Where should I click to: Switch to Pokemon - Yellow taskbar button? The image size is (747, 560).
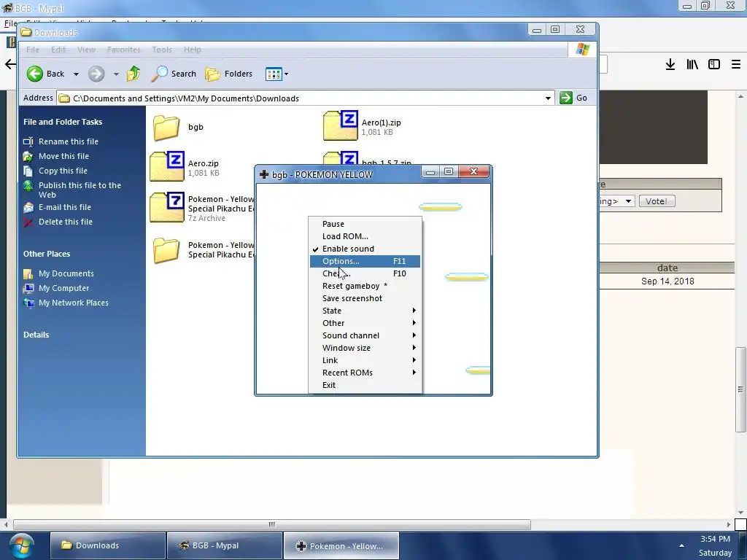tap(341, 545)
